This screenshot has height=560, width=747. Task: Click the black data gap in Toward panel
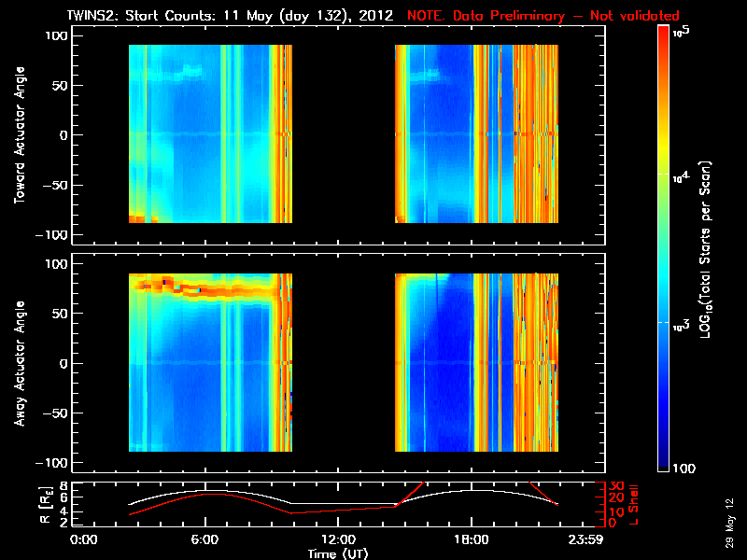pos(343,133)
